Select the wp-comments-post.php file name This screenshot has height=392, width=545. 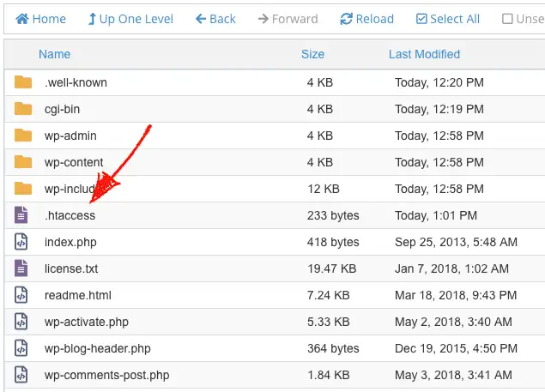coord(106,375)
